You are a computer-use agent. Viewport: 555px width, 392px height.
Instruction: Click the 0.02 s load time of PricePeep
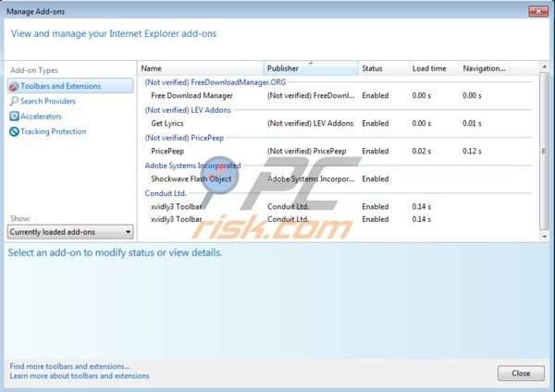421,151
